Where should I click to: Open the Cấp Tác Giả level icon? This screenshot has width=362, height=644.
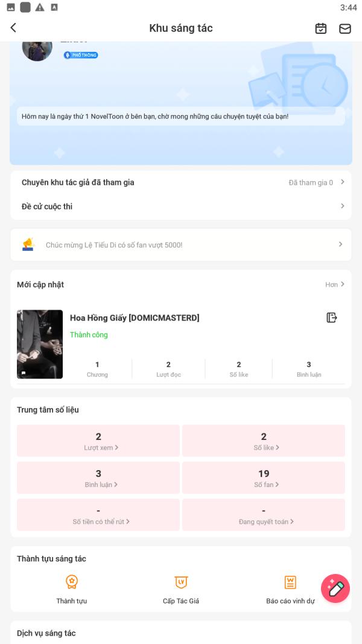pyautogui.click(x=181, y=582)
